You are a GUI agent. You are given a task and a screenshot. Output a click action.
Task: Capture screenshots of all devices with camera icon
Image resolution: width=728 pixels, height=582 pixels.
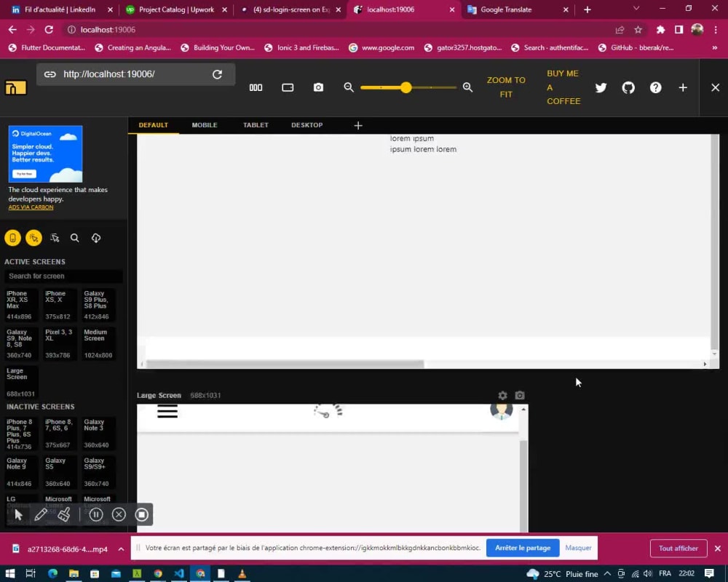coord(318,87)
